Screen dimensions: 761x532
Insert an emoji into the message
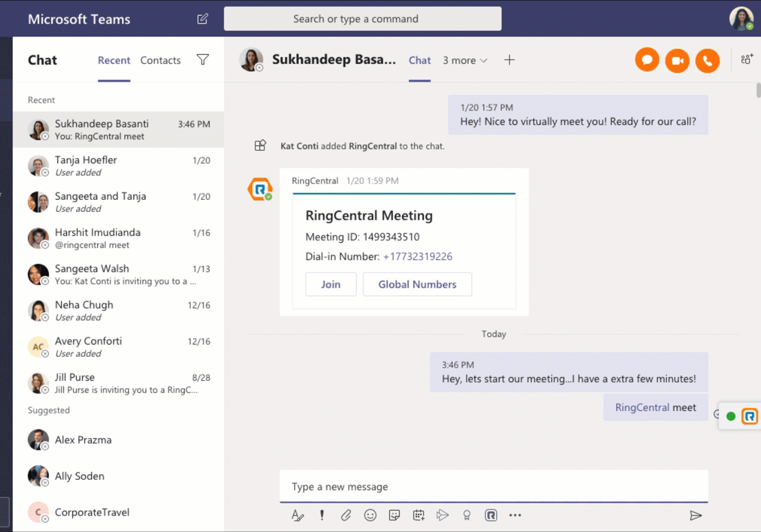tap(370, 515)
